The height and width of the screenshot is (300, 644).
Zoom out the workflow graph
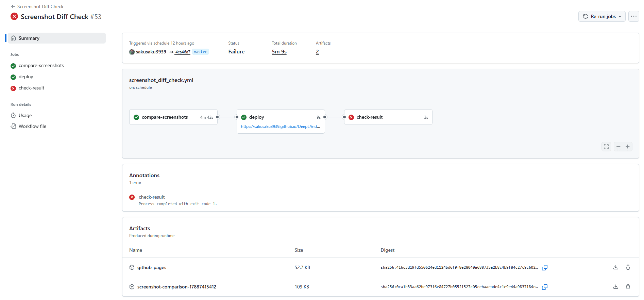coord(618,147)
